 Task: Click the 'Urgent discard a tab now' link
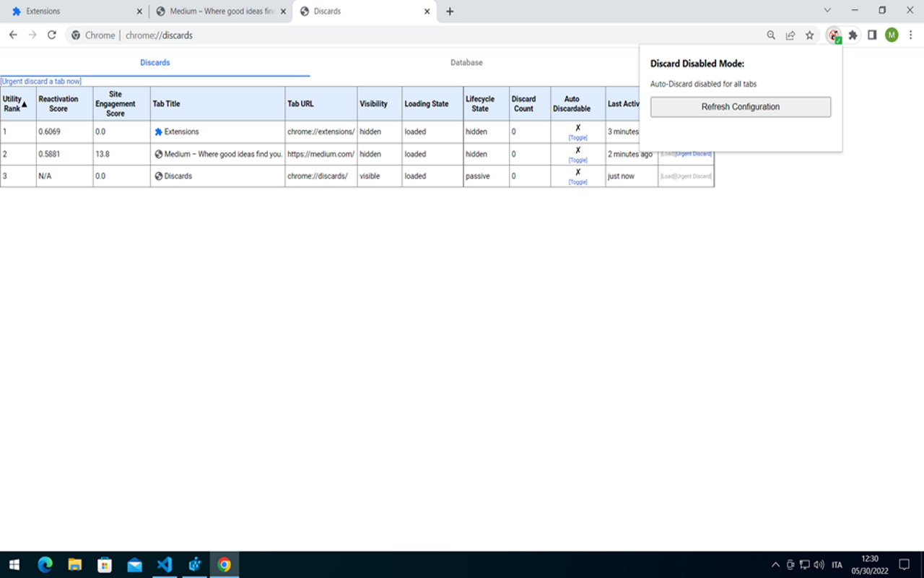pos(41,82)
